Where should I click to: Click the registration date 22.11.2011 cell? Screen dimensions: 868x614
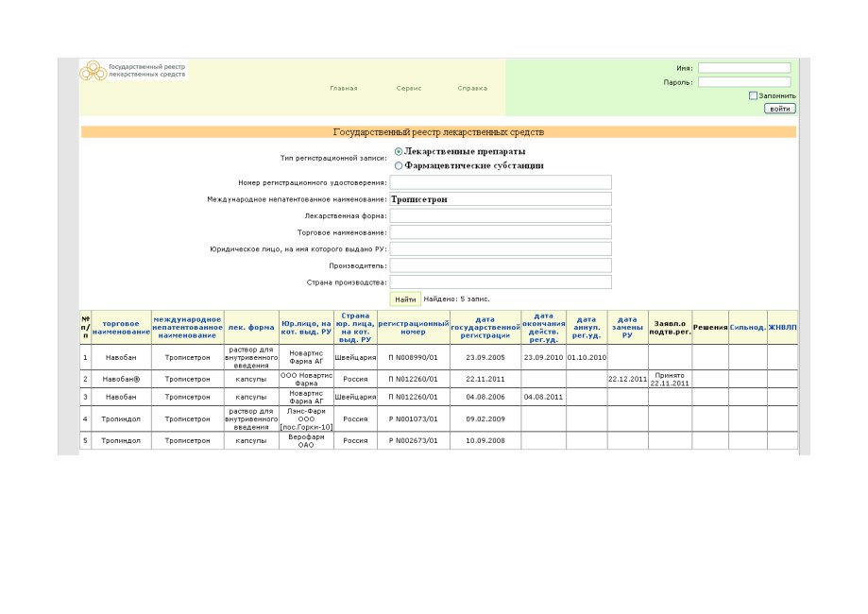pos(485,379)
